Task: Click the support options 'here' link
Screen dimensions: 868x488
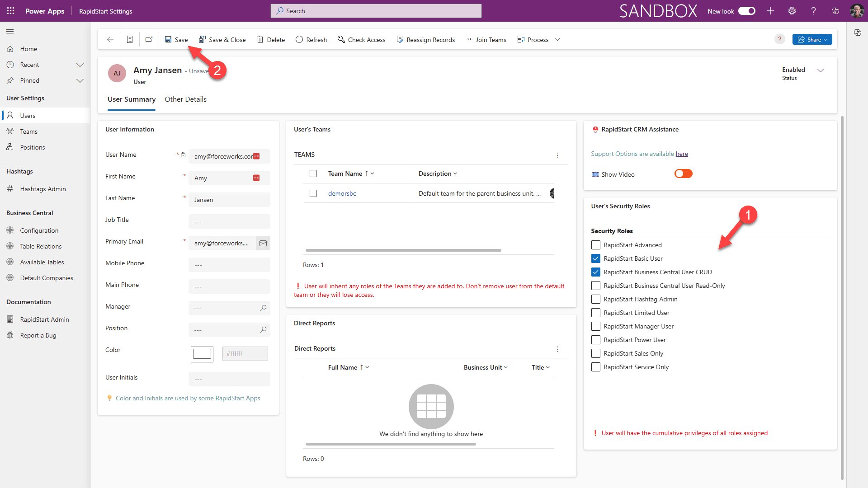Action: [x=682, y=154]
